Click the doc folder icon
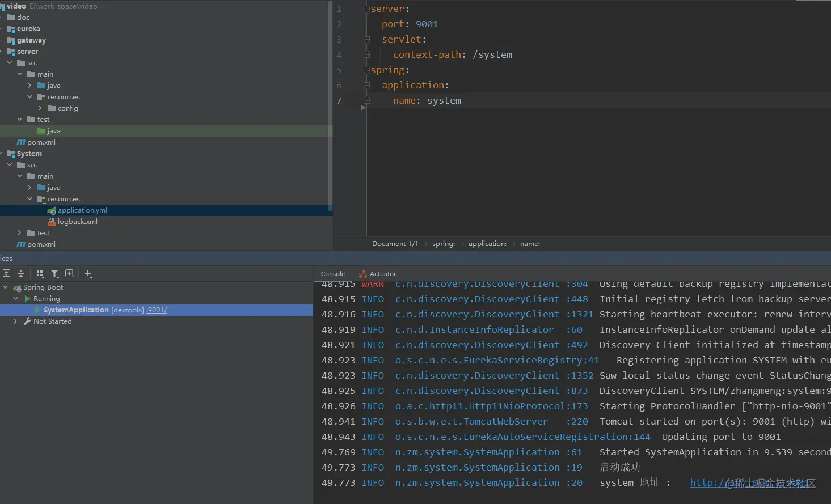831x504 pixels. [11, 18]
